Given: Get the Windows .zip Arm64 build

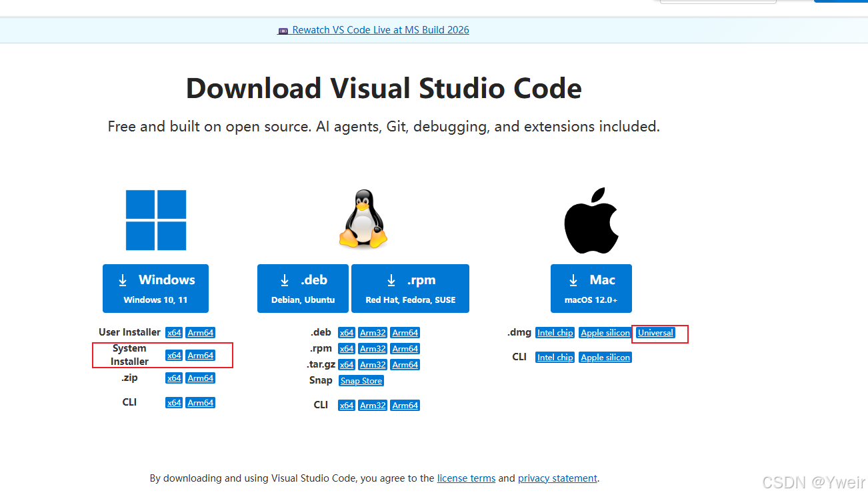Looking at the screenshot, I should (201, 378).
